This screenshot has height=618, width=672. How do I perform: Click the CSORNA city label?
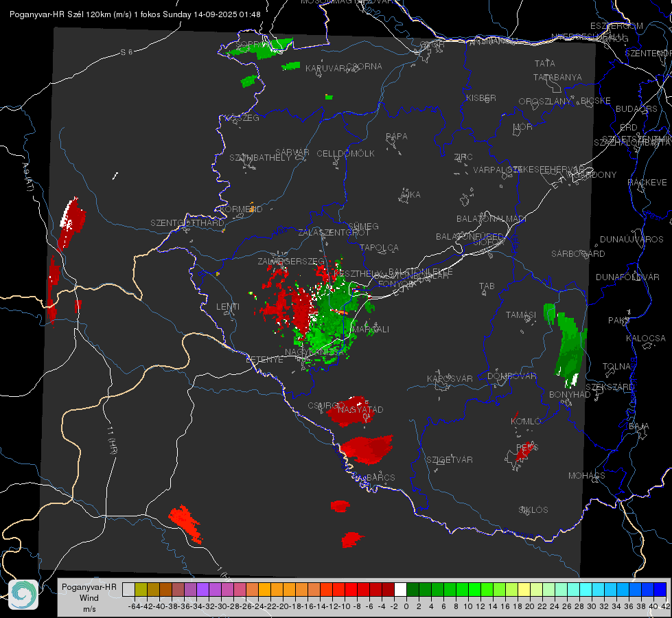point(364,67)
